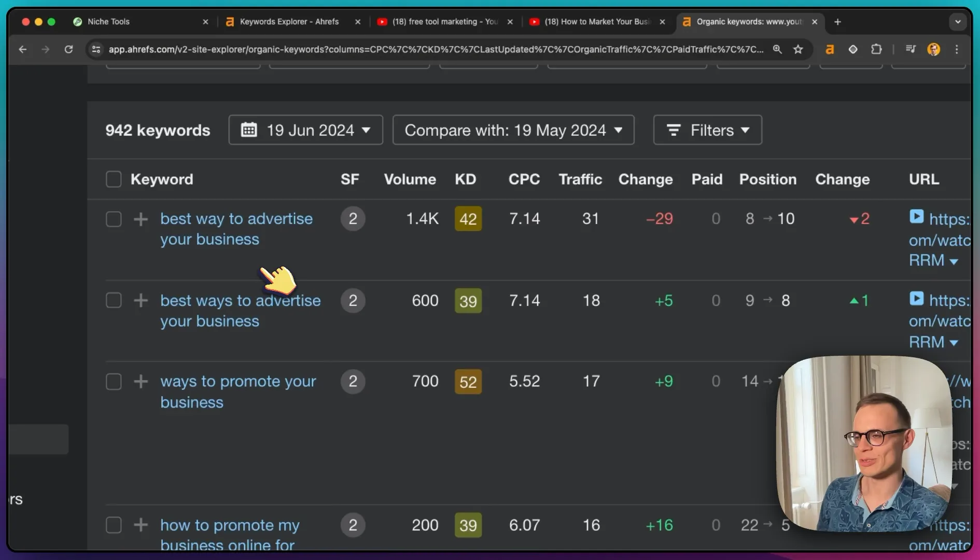Open keyword link 'best ways to advertise your business'
Image resolution: width=980 pixels, height=560 pixels.
[241, 311]
